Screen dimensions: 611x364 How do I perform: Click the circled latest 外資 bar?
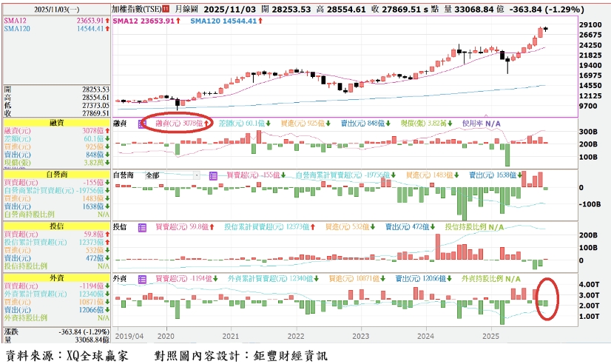click(x=546, y=303)
